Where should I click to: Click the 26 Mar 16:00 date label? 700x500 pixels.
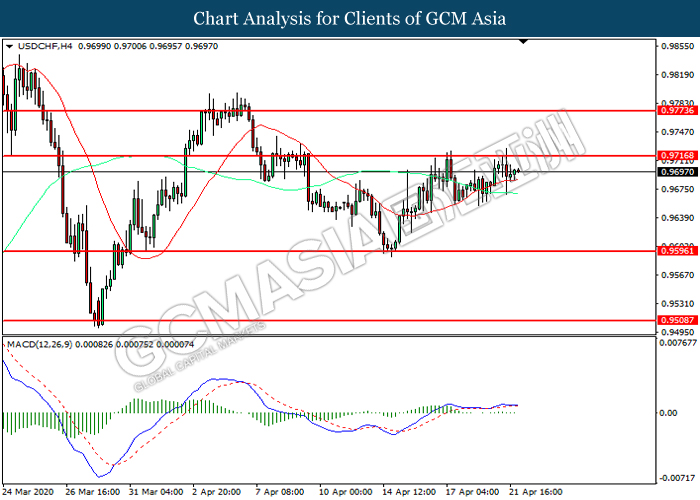[x=92, y=492]
